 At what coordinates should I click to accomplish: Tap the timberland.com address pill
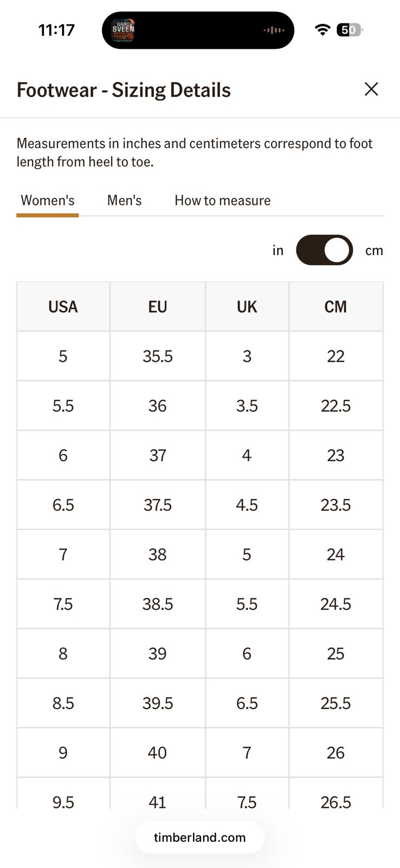tap(199, 837)
